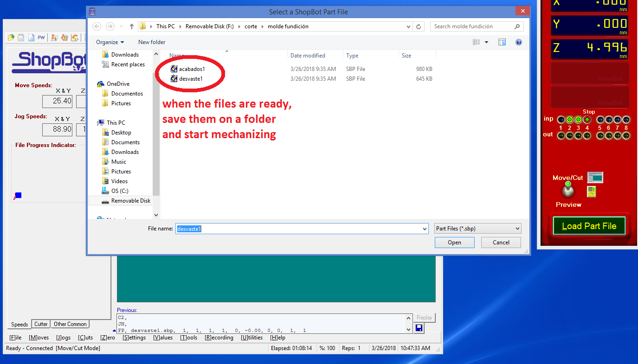Toggle output switch 4 indicator
The height and width of the screenshot is (364, 638).
[x=587, y=135]
